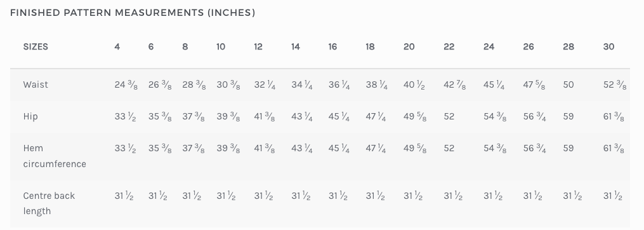Click hem circumference 49 5/8 for size 20
Screen dimensions: 644x230
click(415, 148)
